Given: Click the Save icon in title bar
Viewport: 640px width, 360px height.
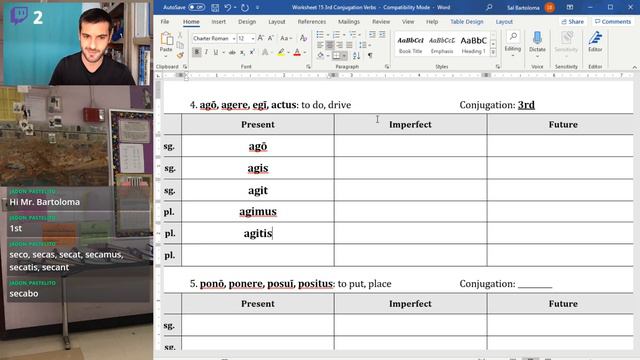Looking at the screenshot, I should [215, 7].
